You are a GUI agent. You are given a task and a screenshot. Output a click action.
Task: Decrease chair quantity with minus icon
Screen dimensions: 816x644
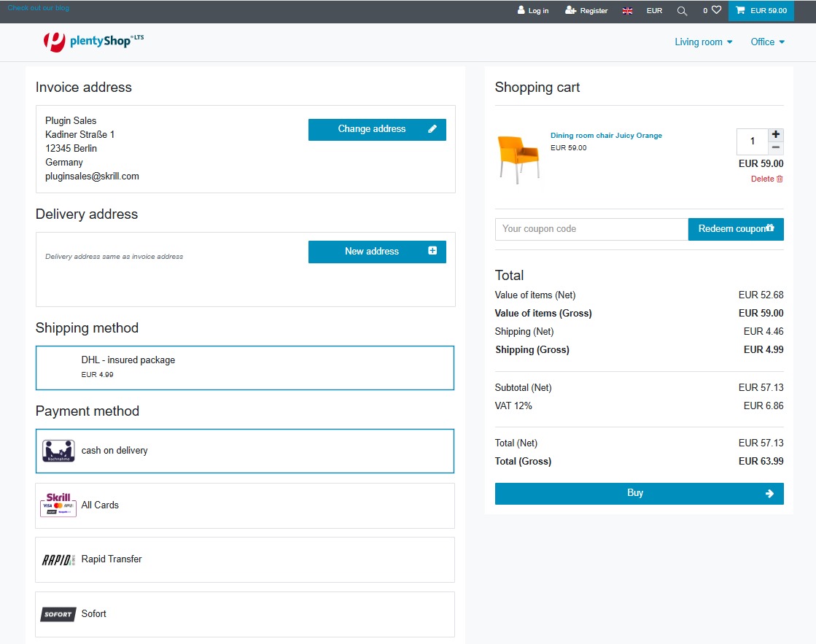(776, 147)
